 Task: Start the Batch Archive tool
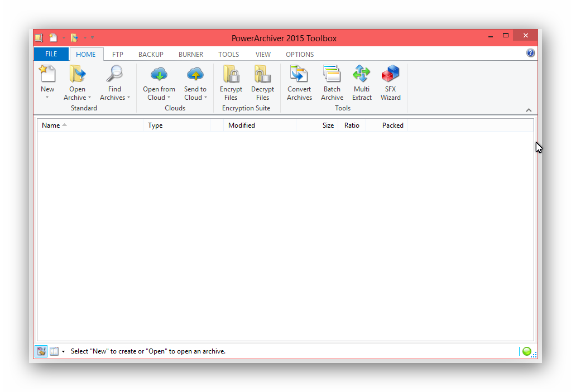[332, 83]
